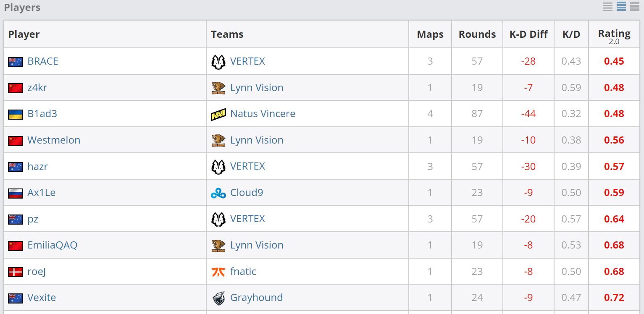Click fnatic team logo icon

tap(218, 272)
